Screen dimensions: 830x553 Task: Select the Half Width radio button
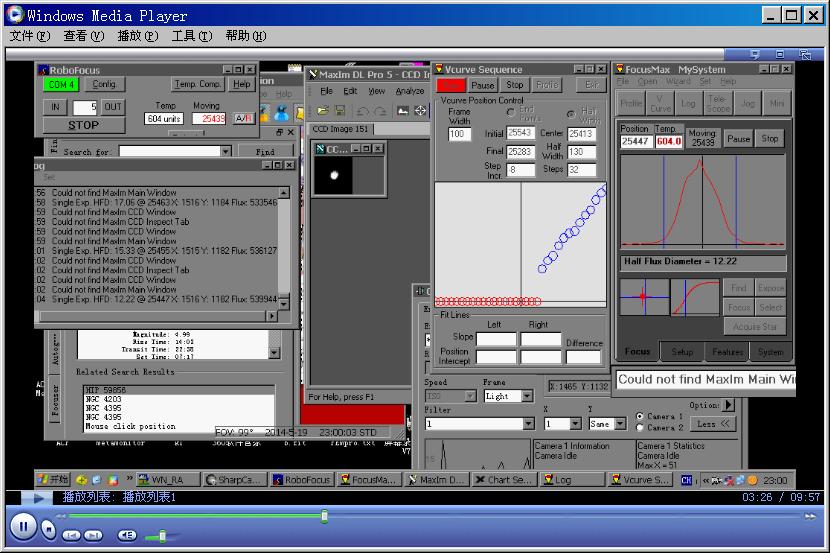click(571, 114)
